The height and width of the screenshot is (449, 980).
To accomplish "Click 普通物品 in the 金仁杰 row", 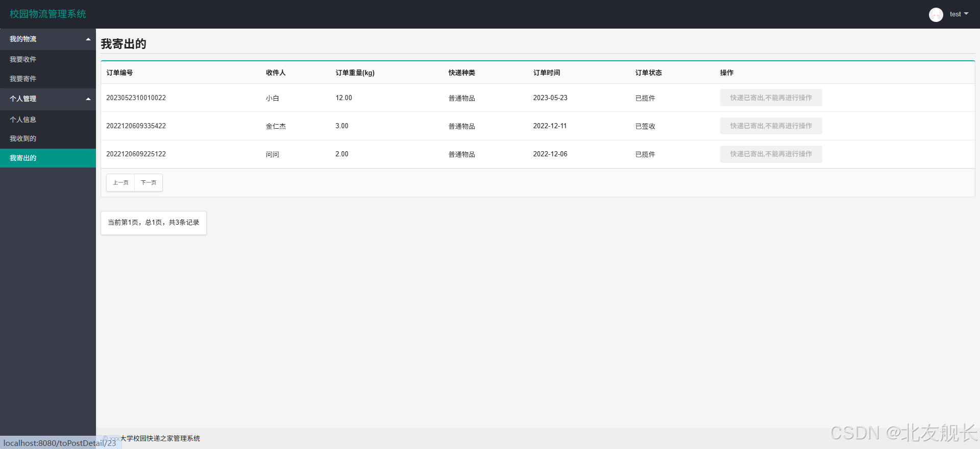I will [461, 126].
